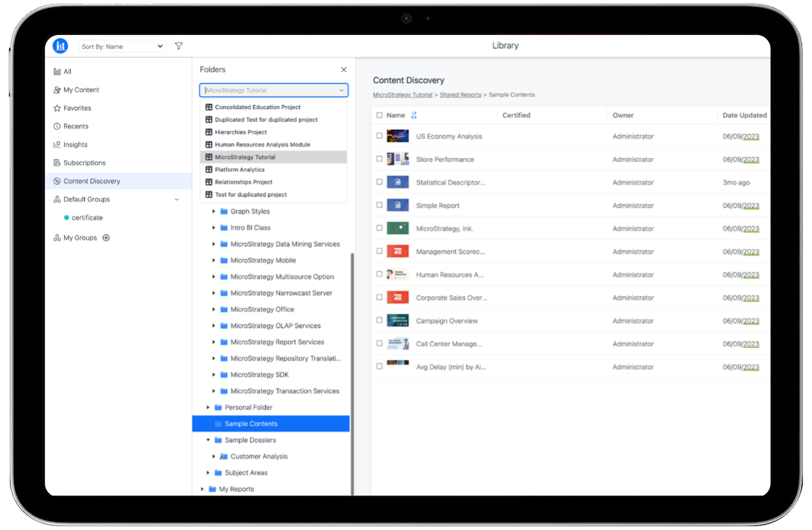Add a new group with the plus icon
Viewport: 812px width, 530px height.
coord(106,237)
